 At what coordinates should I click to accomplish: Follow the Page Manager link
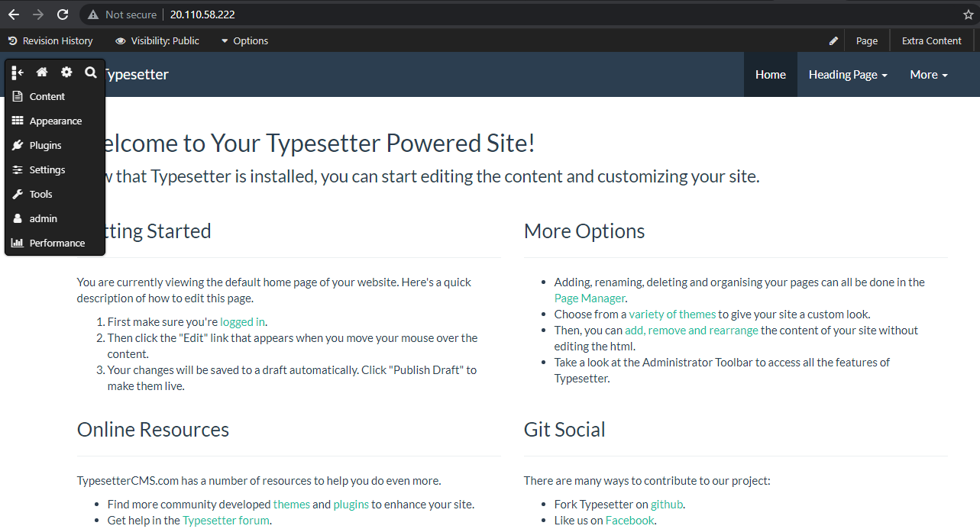[x=589, y=298]
